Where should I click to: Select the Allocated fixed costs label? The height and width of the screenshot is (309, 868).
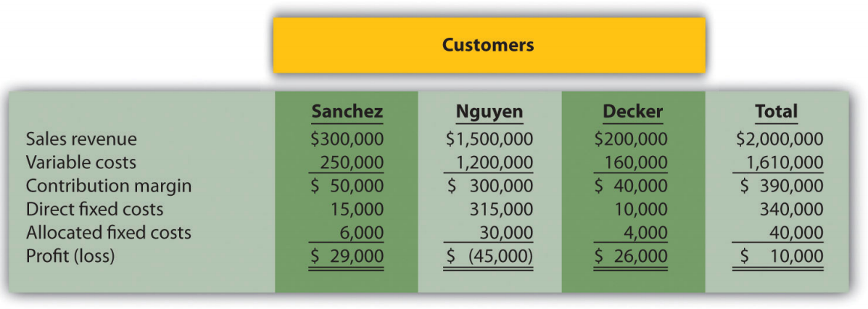(109, 233)
